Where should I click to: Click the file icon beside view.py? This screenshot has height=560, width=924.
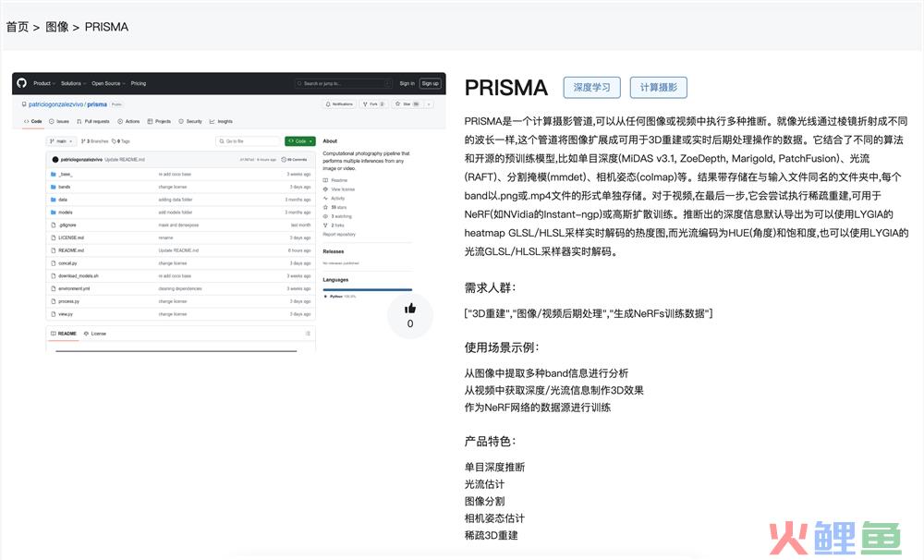[x=54, y=314]
